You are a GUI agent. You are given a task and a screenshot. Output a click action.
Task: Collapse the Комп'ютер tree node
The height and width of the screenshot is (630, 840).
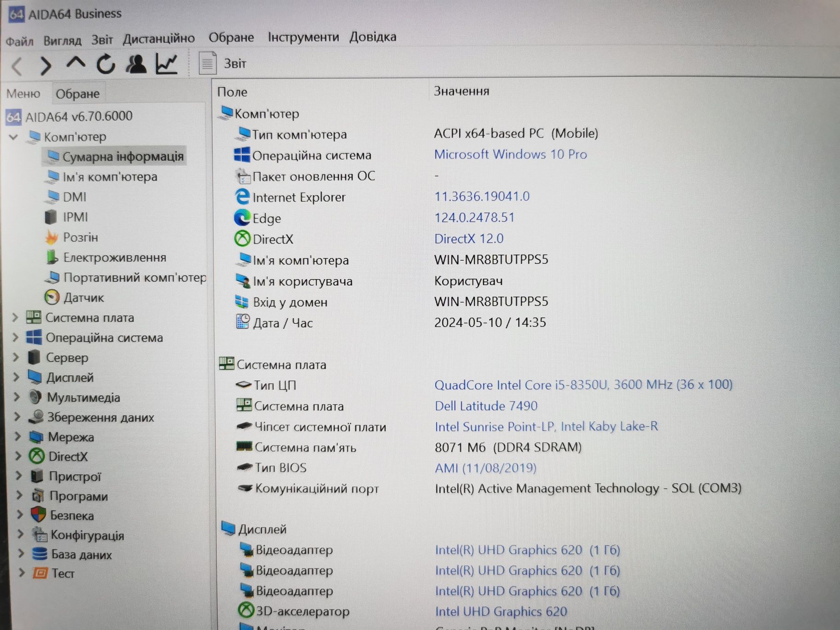pyautogui.click(x=14, y=137)
